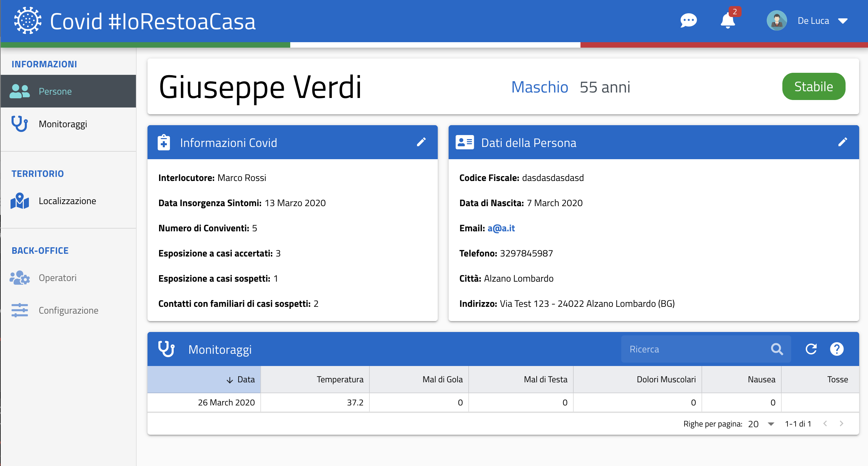Refresh the Monitoraggi table

[x=811, y=349]
